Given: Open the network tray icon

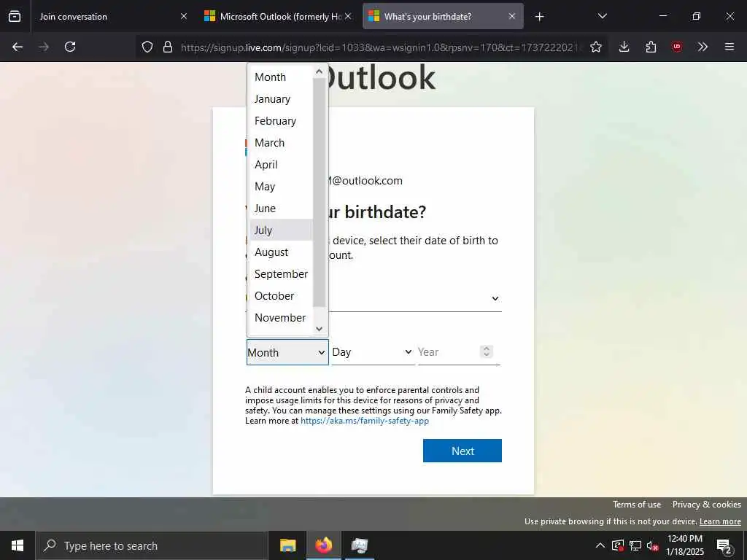Looking at the screenshot, I should 635,545.
